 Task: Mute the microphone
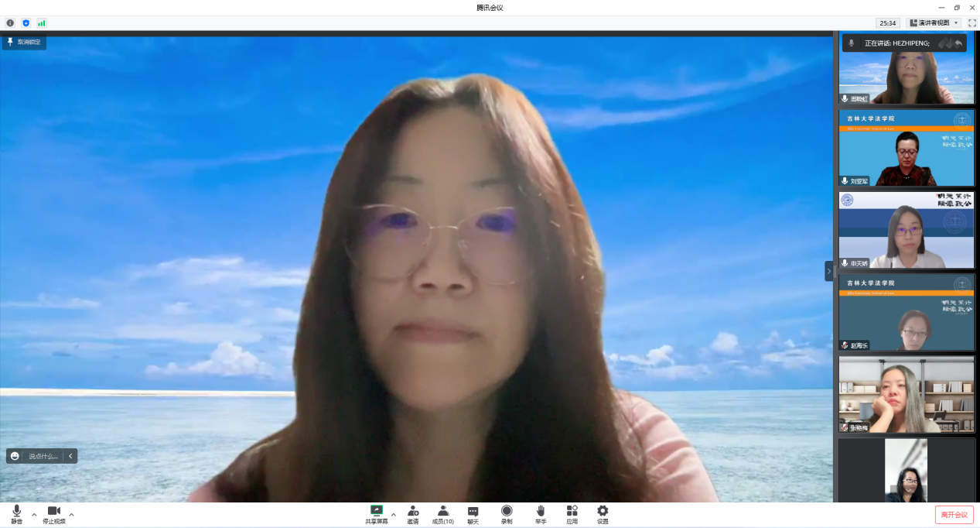pos(15,512)
